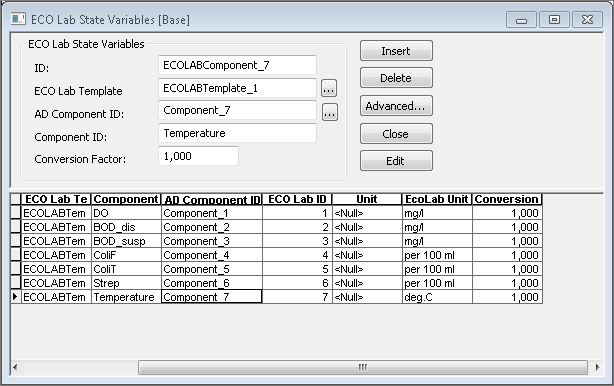The width and height of the screenshot is (614, 386).
Task: Focus the ID field ECOLABComponent_7
Action: [x=237, y=65]
